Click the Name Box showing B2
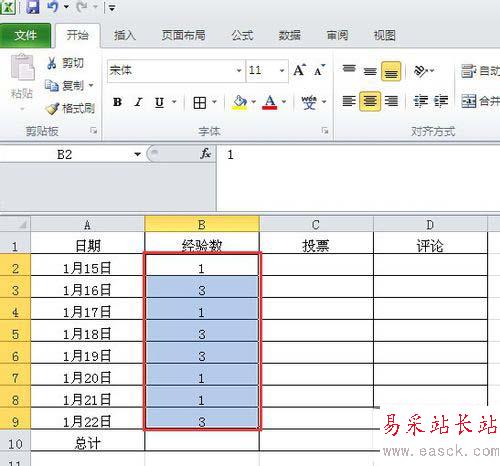The width and height of the screenshot is (500, 466). pos(64,154)
